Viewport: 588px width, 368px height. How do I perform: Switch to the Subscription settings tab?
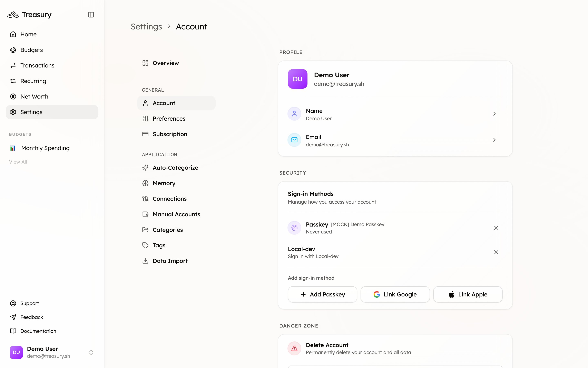(176, 134)
